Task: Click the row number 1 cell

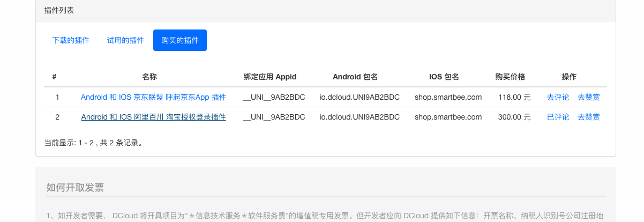Action: pos(57,97)
